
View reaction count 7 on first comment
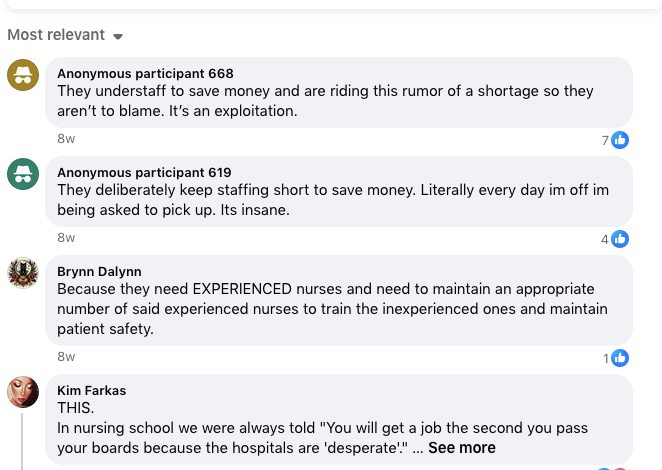coord(605,141)
